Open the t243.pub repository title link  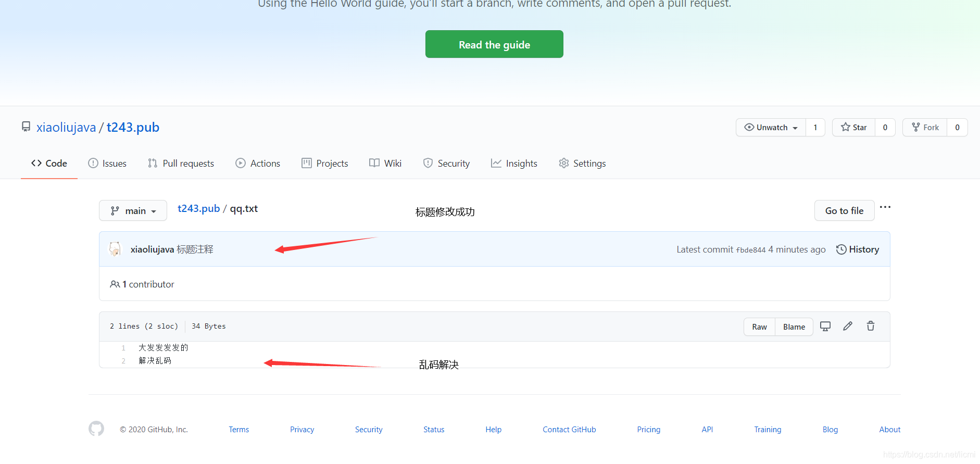pyautogui.click(x=133, y=127)
